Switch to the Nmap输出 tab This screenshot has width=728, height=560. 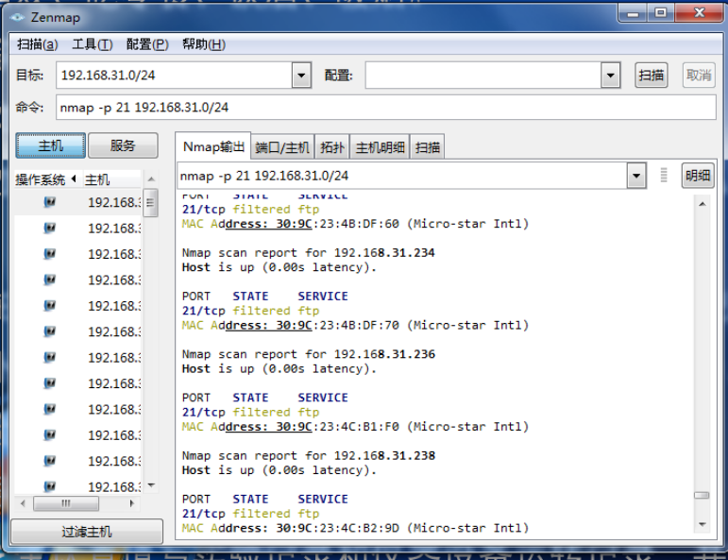[x=213, y=146]
